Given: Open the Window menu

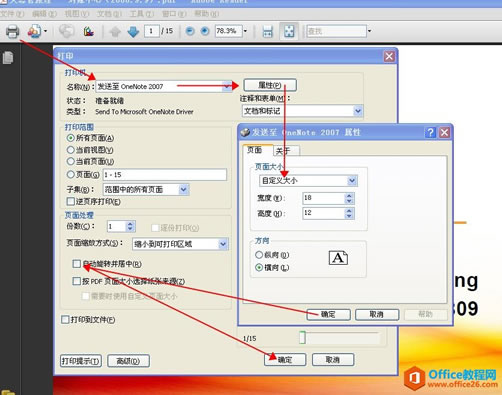Looking at the screenshot, I should (174, 14).
